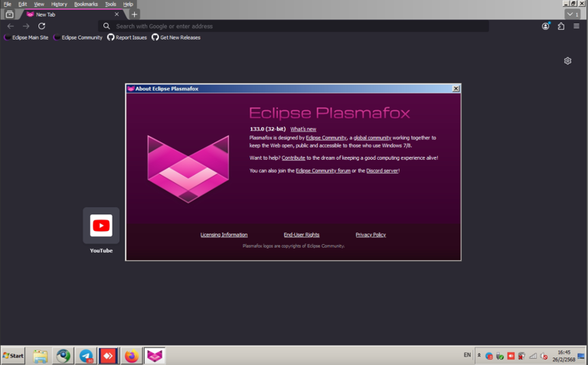Close the New Tab tab
588x365 pixels.
click(x=116, y=15)
